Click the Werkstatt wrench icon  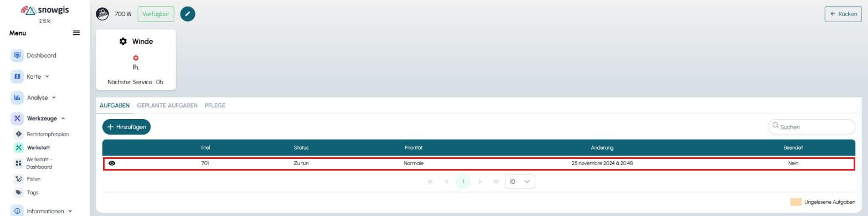coord(18,147)
